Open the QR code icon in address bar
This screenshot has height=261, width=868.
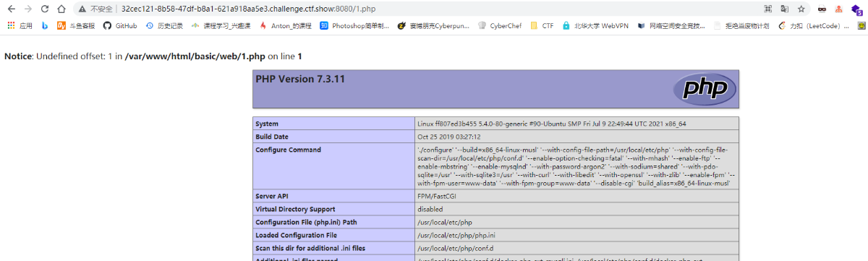tap(768, 9)
